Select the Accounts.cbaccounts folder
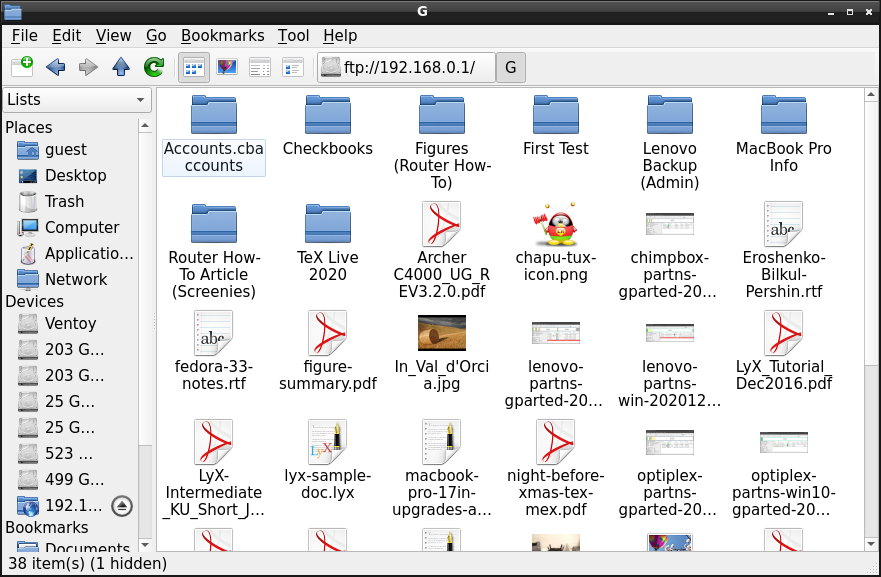This screenshot has height=577, width=881. click(214, 135)
